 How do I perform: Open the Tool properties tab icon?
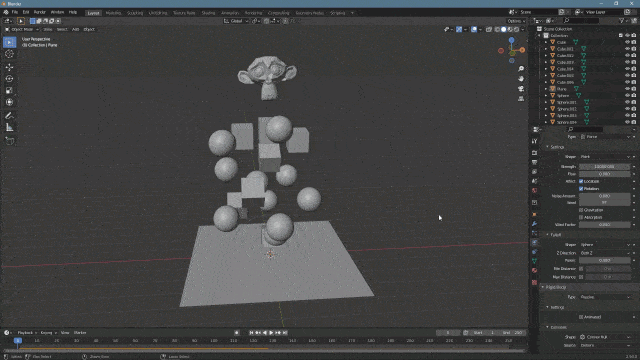[x=534, y=141]
